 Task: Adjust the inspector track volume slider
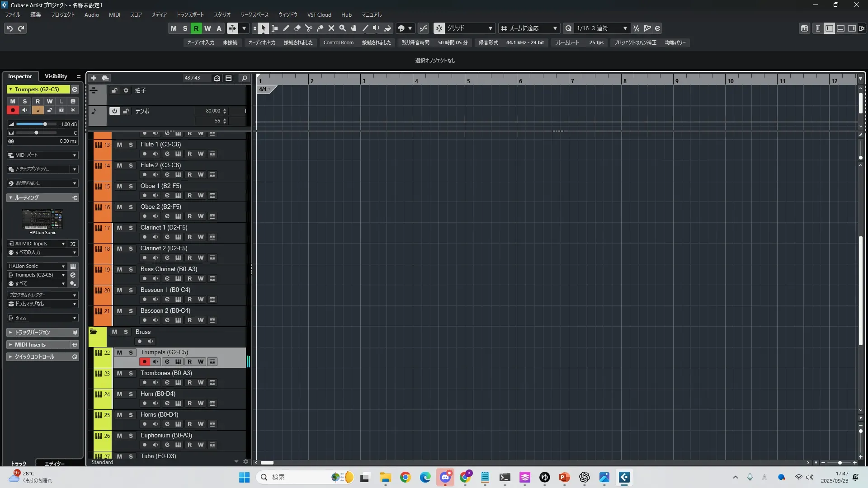(45, 124)
